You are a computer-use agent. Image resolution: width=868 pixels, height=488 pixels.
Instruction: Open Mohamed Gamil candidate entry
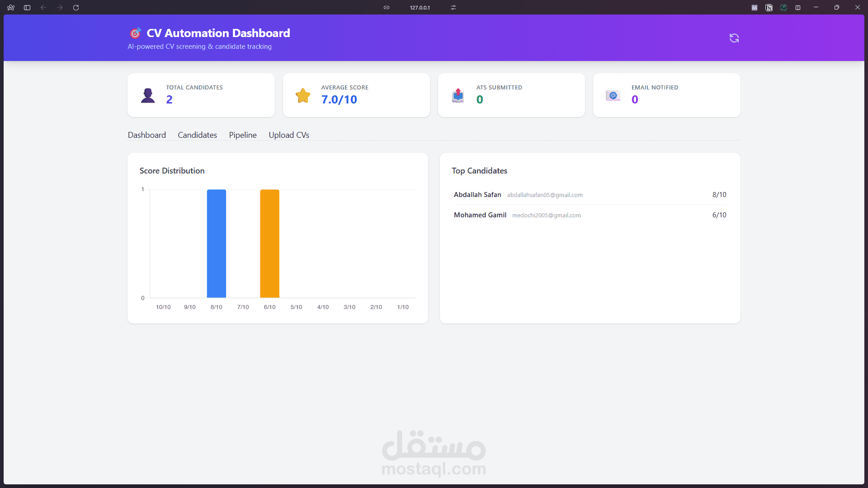[x=480, y=215]
